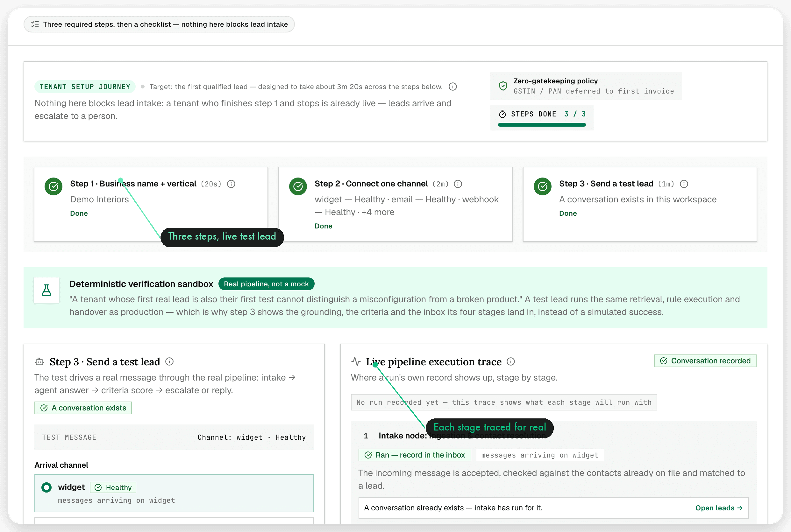Screen dimensions: 791x532
Task: Click the Open leads link
Action: (x=719, y=508)
